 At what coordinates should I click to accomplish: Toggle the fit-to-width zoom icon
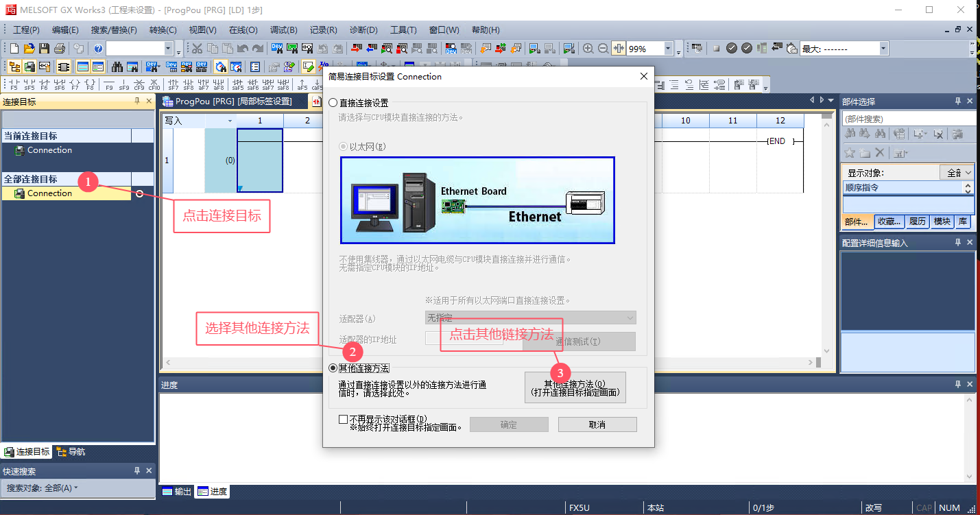click(x=619, y=49)
